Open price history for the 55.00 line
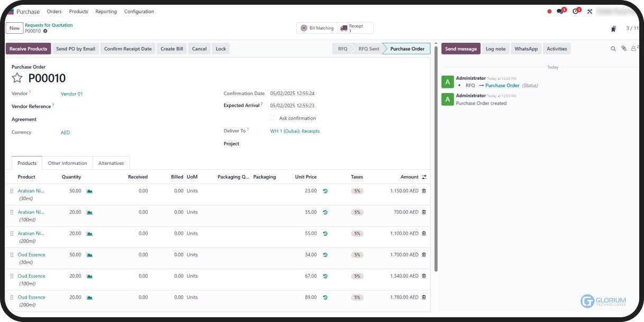 click(325, 233)
